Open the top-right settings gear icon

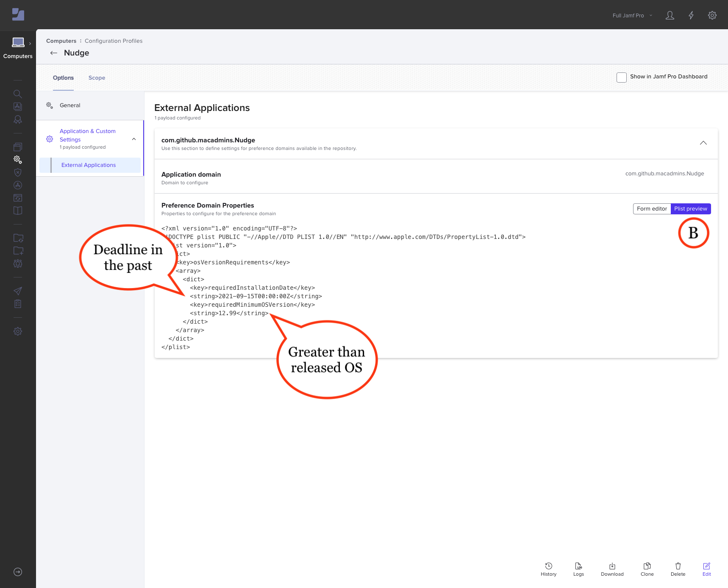712,15
